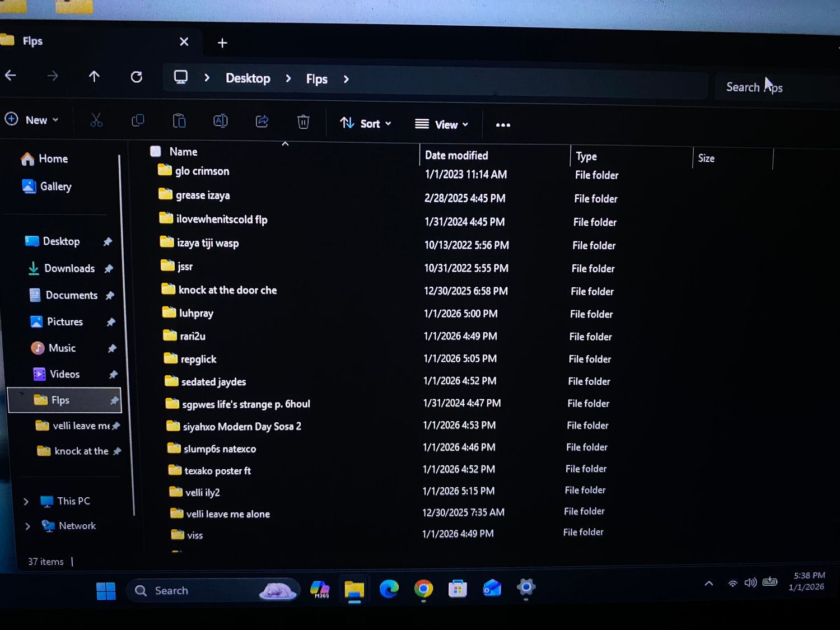
Task: Sort by the Date modified column header
Action: (x=456, y=156)
